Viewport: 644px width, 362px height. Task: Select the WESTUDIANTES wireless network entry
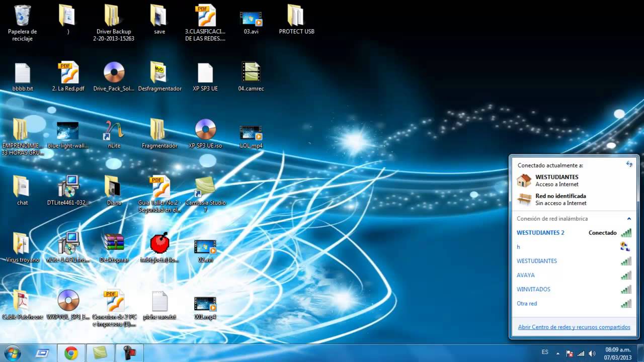[x=574, y=261]
